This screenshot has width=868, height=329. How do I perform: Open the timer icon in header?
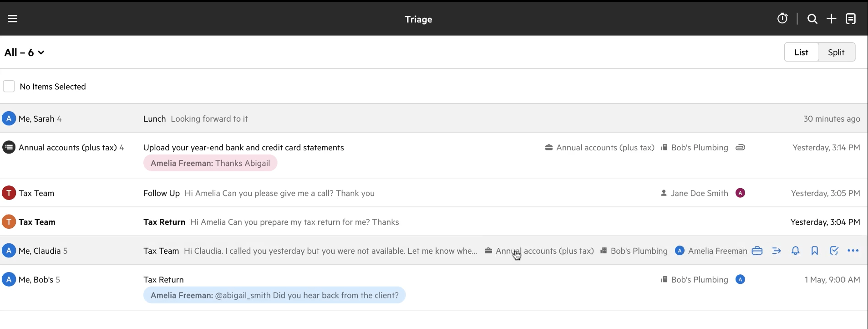pos(782,19)
